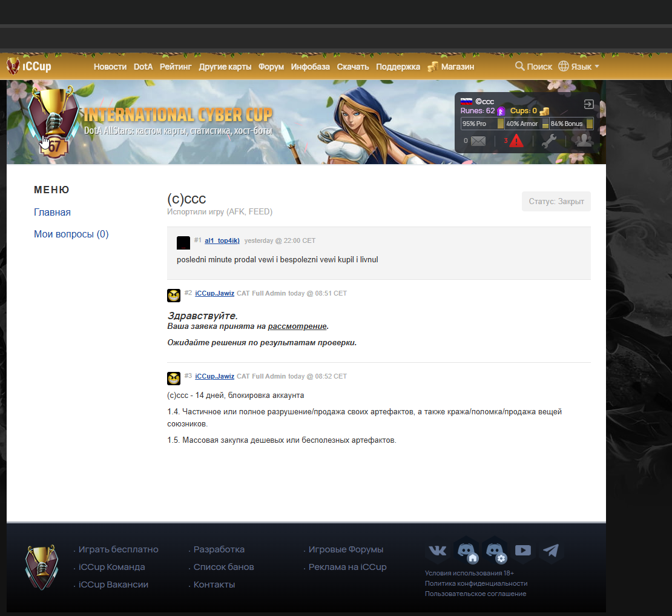
Task: Open iCCup.Jawiz link in post #2
Action: (x=215, y=293)
